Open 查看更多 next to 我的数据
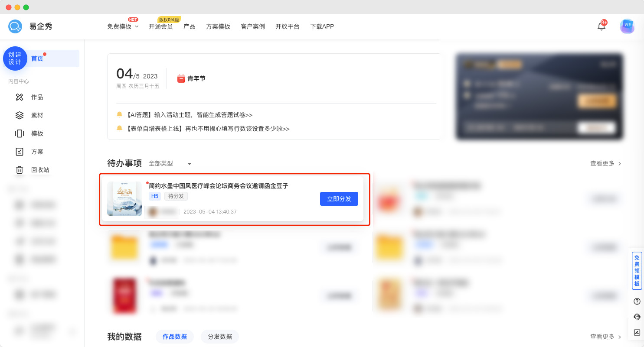 tap(606, 337)
